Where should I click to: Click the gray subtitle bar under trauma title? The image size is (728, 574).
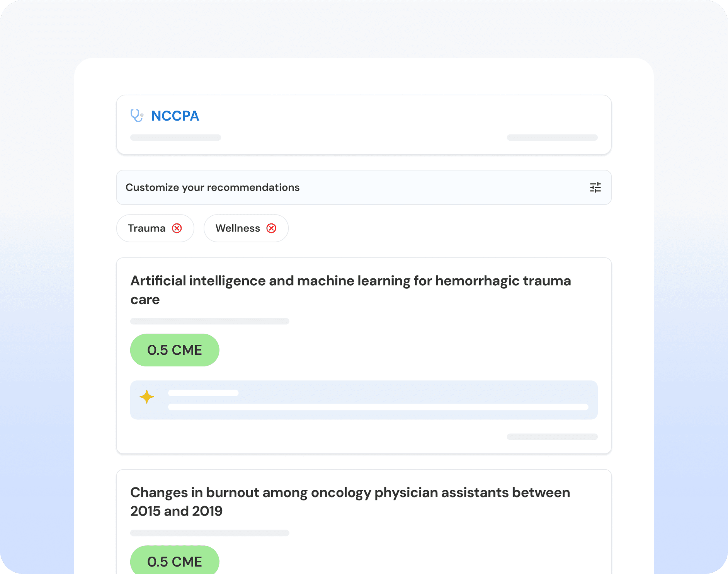(x=209, y=321)
